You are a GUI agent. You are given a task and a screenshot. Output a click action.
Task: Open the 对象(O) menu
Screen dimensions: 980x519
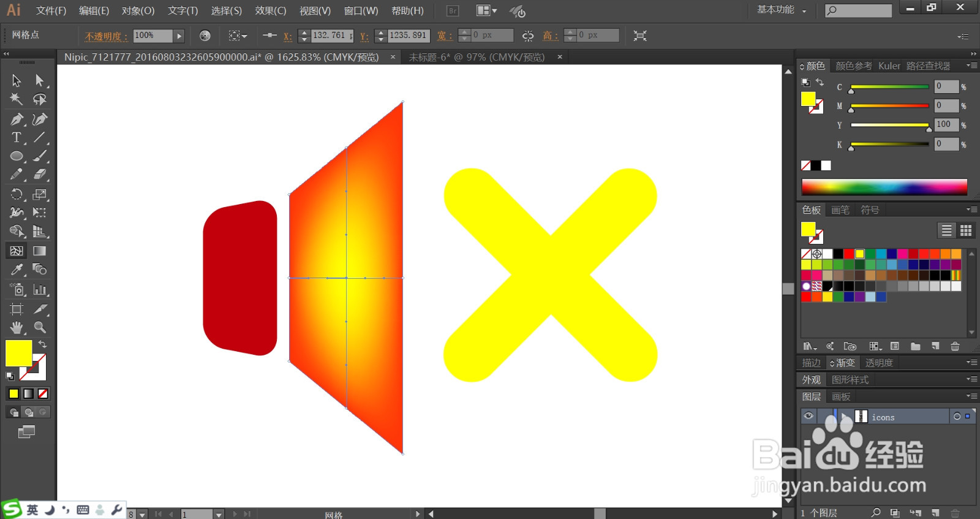tap(138, 11)
